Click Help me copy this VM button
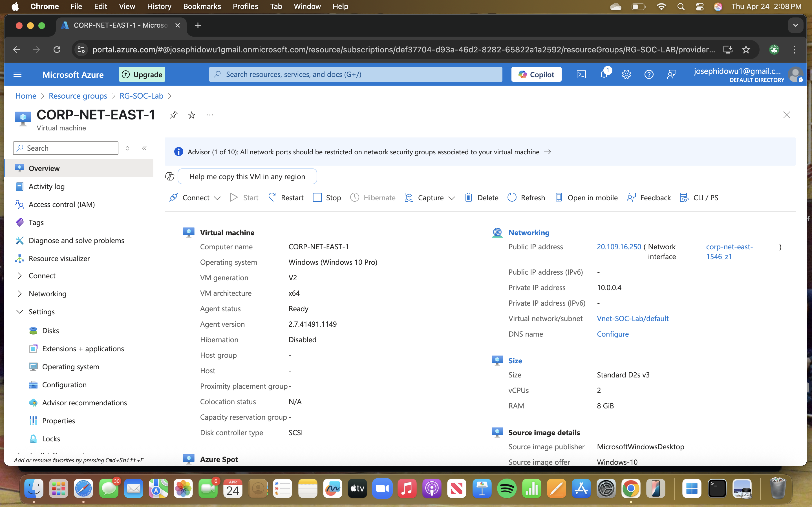 pyautogui.click(x=247, y=176)
